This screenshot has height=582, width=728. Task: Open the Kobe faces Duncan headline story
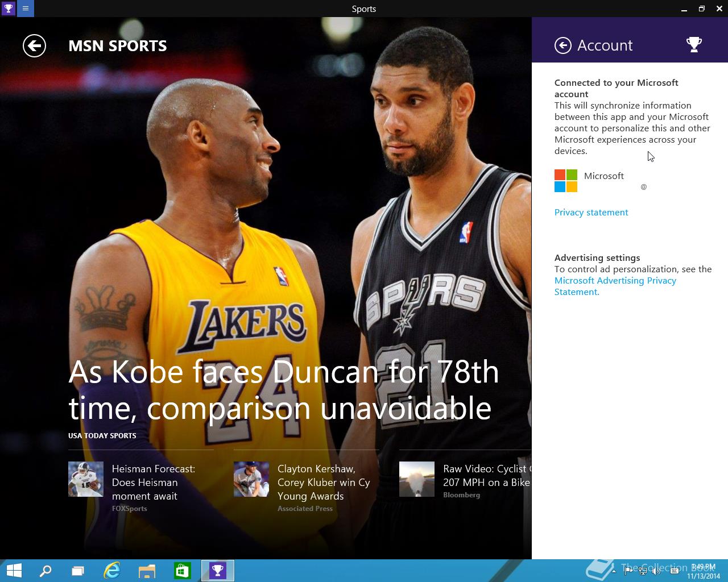[x=283, y=390]
